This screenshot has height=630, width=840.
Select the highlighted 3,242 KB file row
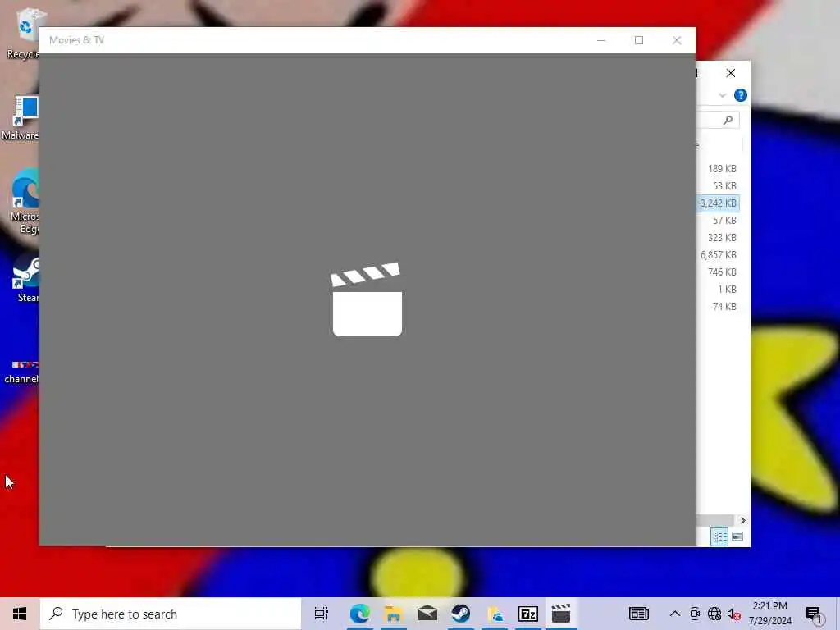718,203
